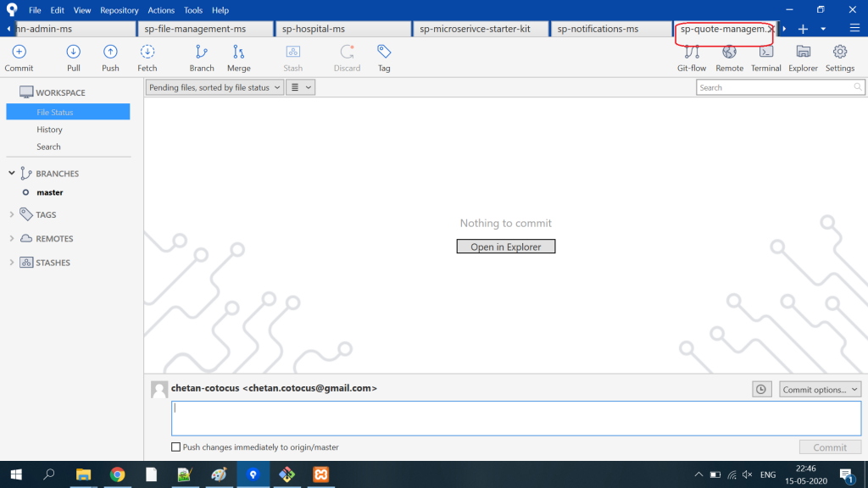
Task: Switch to sp-notifications-ms tab
Action: (x=611, y=29)
